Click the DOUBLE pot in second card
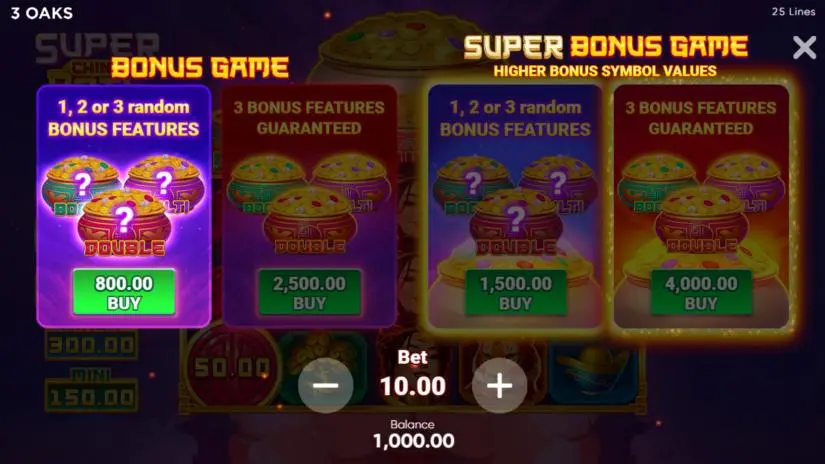 point(310,223)
